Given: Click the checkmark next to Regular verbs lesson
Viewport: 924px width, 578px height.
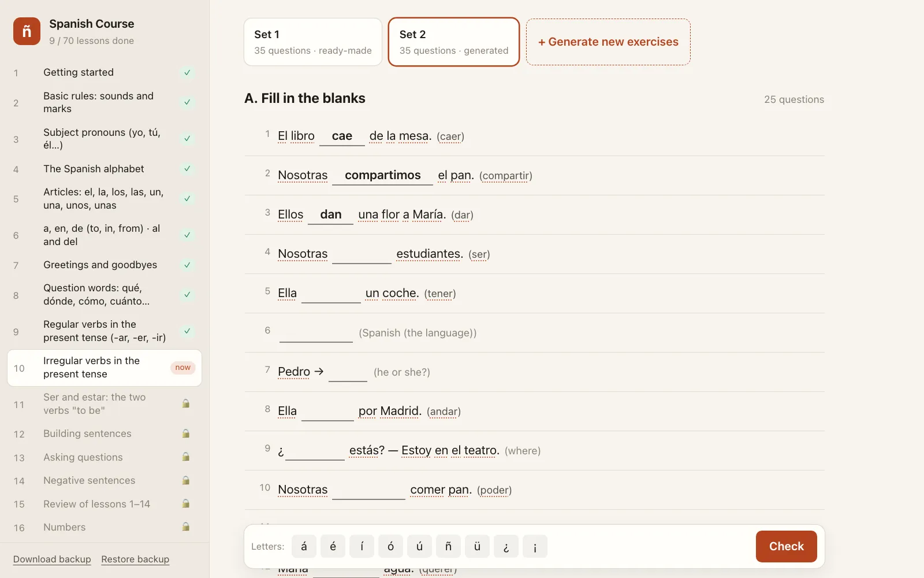Looking at the screenshot, I should click(x=187, y=331).
